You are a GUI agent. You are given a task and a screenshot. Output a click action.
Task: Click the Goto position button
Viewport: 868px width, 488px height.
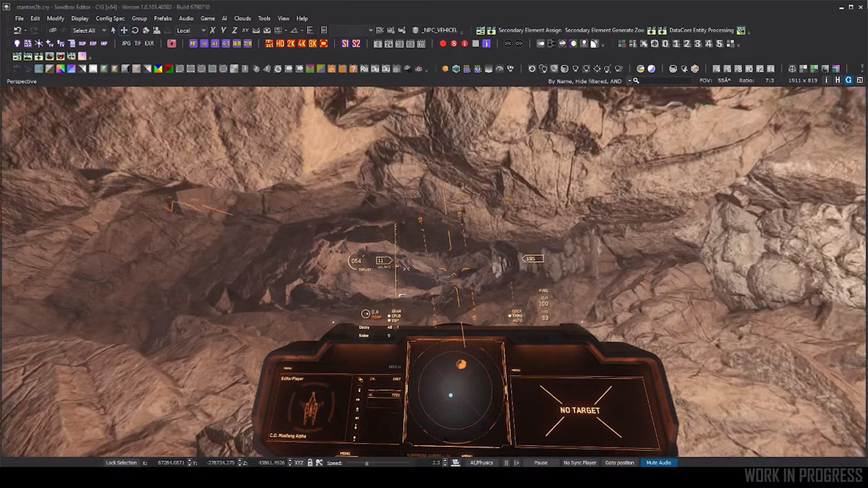pyautogui.click(x=619, y=463)
